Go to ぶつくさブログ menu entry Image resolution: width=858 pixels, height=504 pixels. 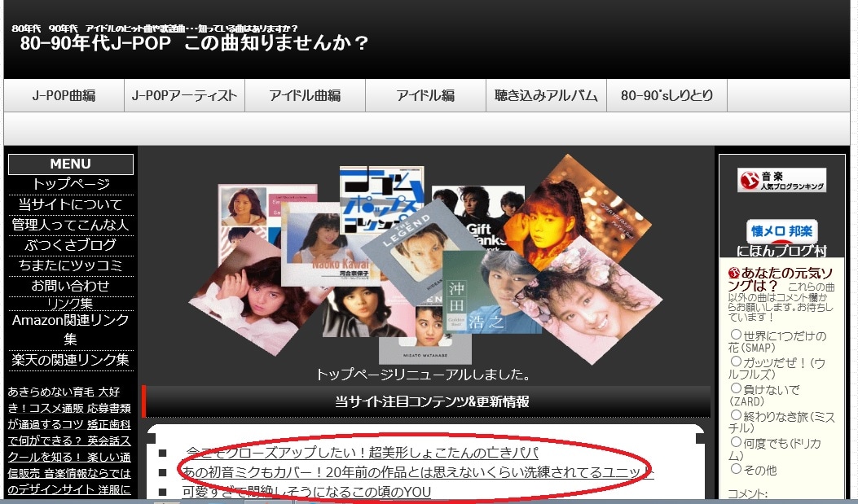point(71,245)
